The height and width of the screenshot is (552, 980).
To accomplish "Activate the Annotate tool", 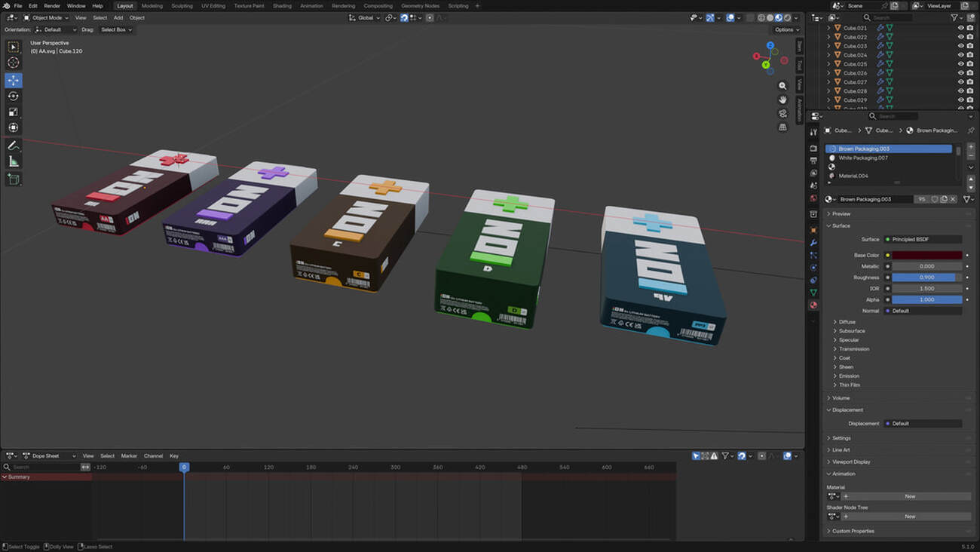I will (14, 146).
